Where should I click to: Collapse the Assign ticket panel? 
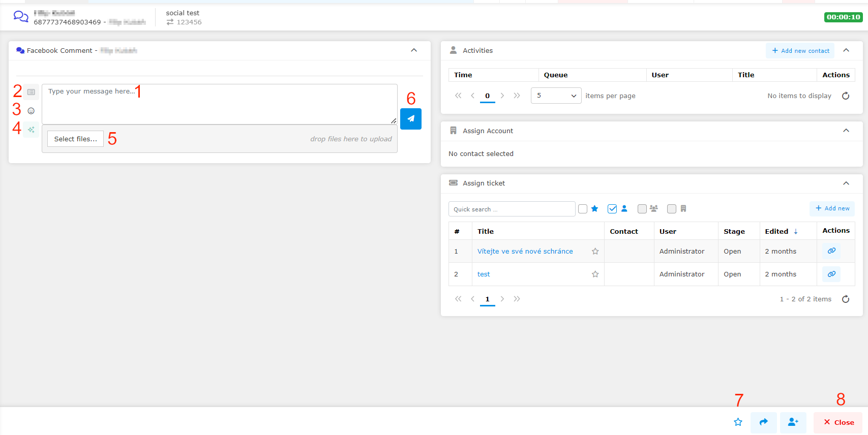tap(846, 183)
